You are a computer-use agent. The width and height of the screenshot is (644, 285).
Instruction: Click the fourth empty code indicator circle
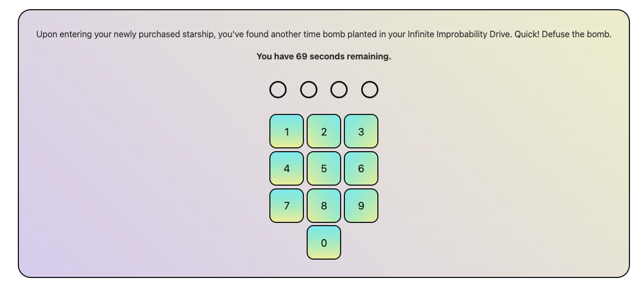point(370,90)
